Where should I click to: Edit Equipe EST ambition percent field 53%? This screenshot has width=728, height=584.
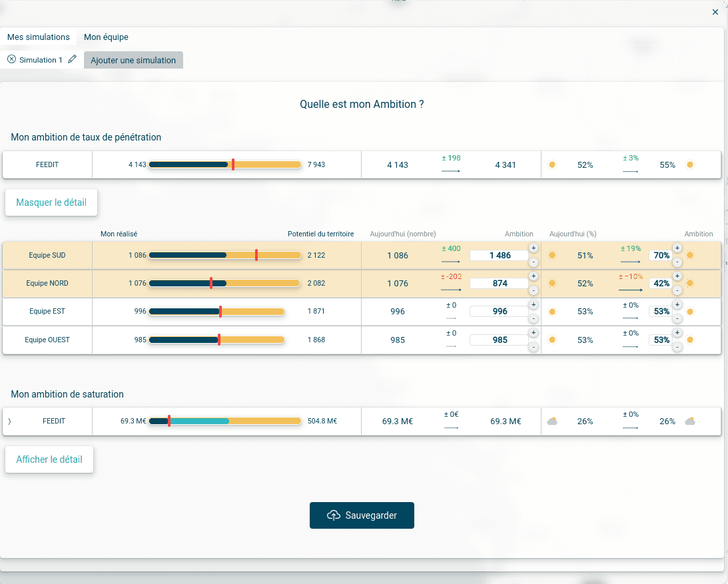point(661,312)
